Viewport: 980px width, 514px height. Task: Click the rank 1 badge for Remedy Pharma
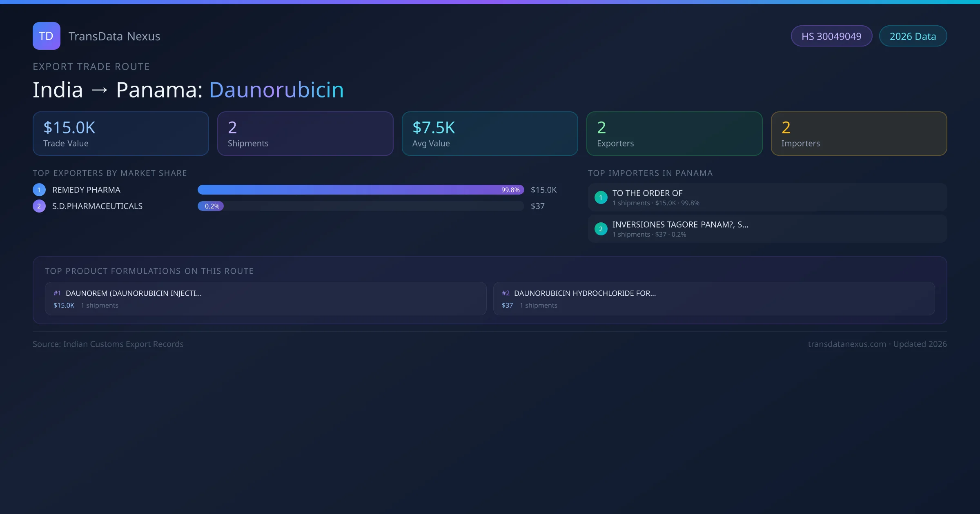point(39,190)
